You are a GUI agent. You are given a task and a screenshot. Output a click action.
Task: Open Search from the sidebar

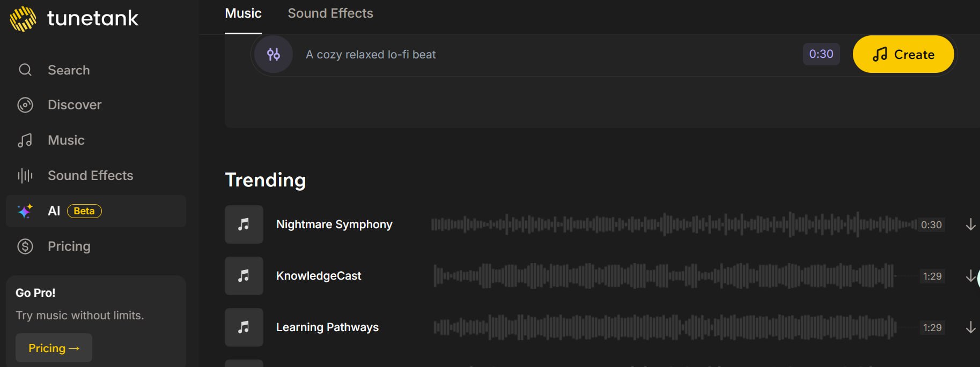click(68, 70)
